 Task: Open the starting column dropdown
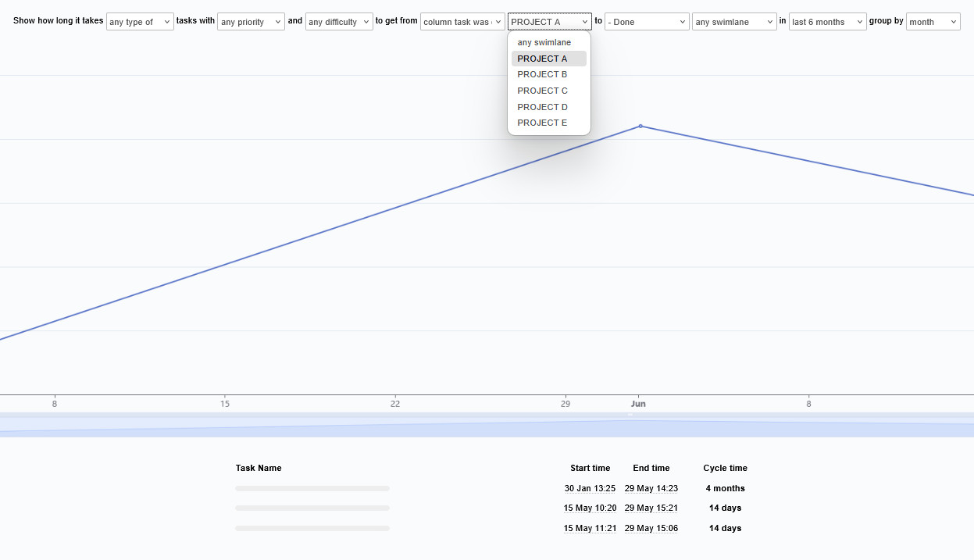pyautogui.click(x=462, y=21)
